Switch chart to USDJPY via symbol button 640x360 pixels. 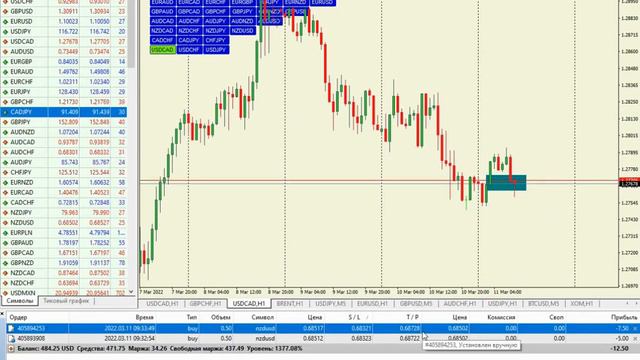tap(216, 50)
